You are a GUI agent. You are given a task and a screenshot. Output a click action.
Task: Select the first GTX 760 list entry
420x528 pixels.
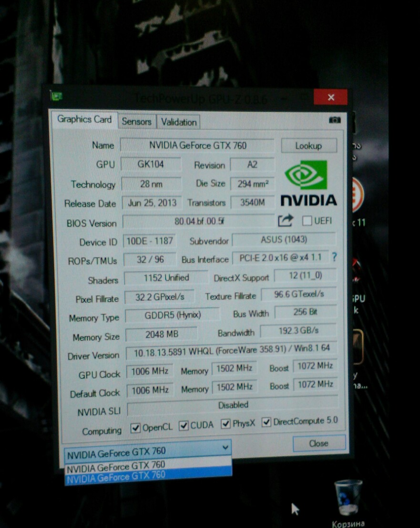[148, 467]
